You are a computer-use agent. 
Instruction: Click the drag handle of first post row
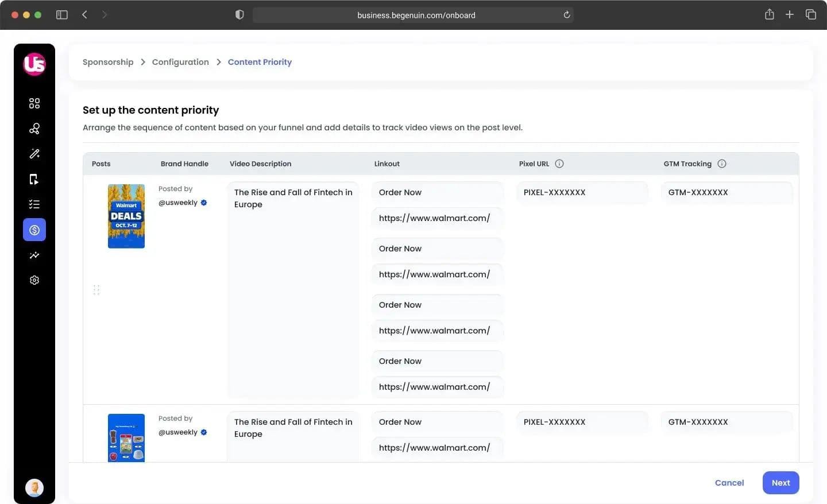[96, 290]
